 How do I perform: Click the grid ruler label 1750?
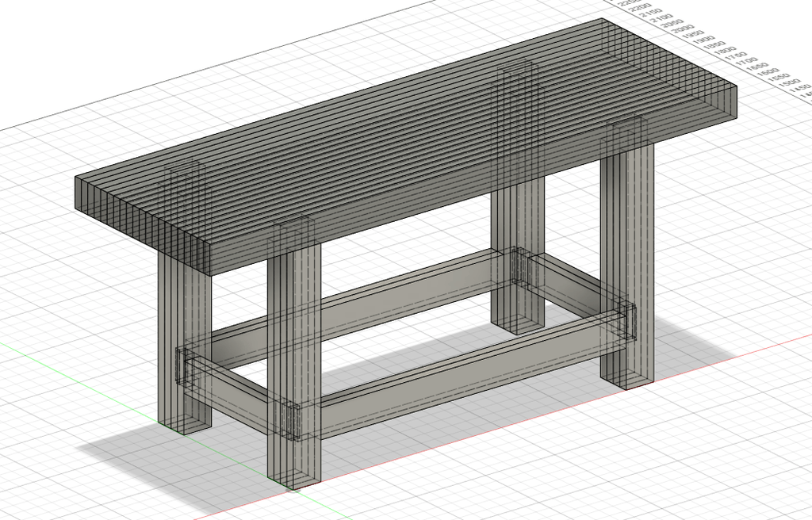(x=737, y=56)
